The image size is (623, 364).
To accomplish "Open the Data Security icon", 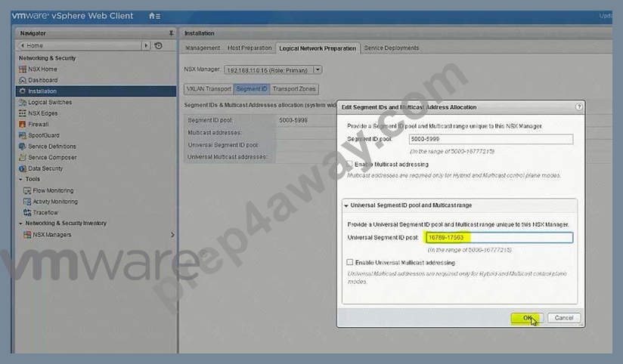I will pyautogui.click(x=22, y=168).
